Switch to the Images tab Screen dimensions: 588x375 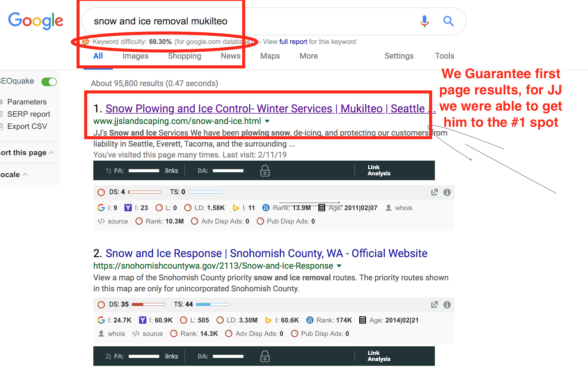135,56
